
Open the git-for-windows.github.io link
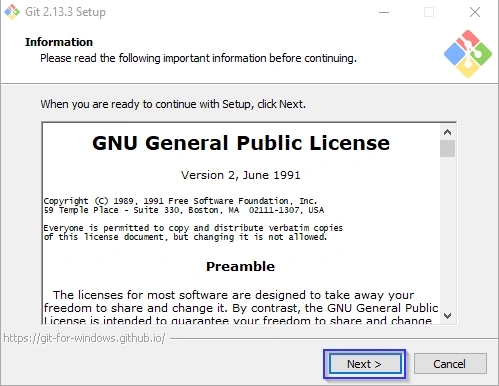tap(84, 338)
